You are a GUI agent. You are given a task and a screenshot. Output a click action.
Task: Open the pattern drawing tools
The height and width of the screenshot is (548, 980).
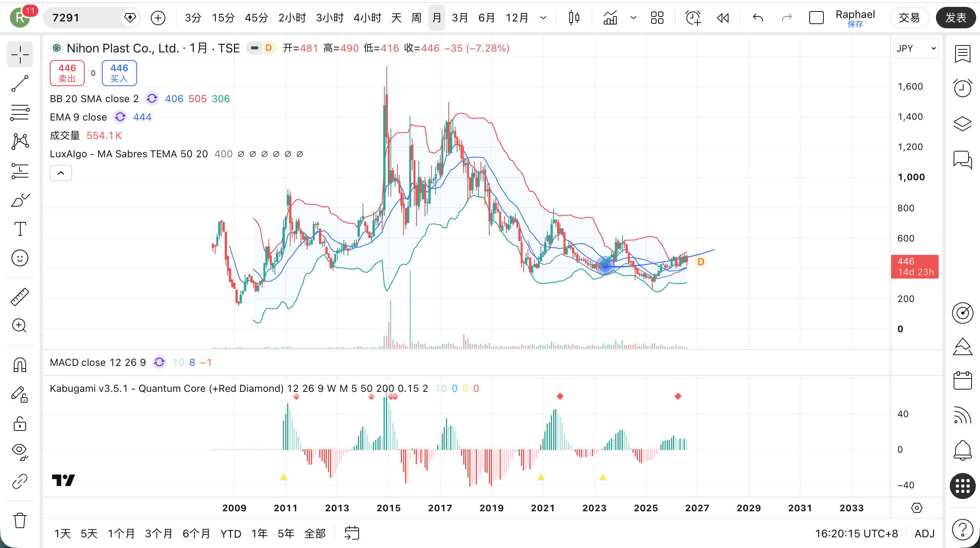point(20,142)
